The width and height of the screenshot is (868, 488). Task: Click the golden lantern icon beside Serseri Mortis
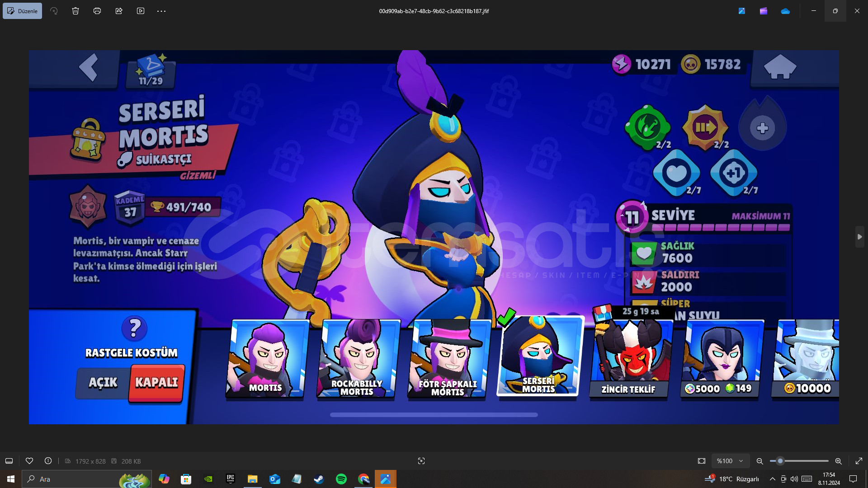pyautogui.click(x=88, y=140)
